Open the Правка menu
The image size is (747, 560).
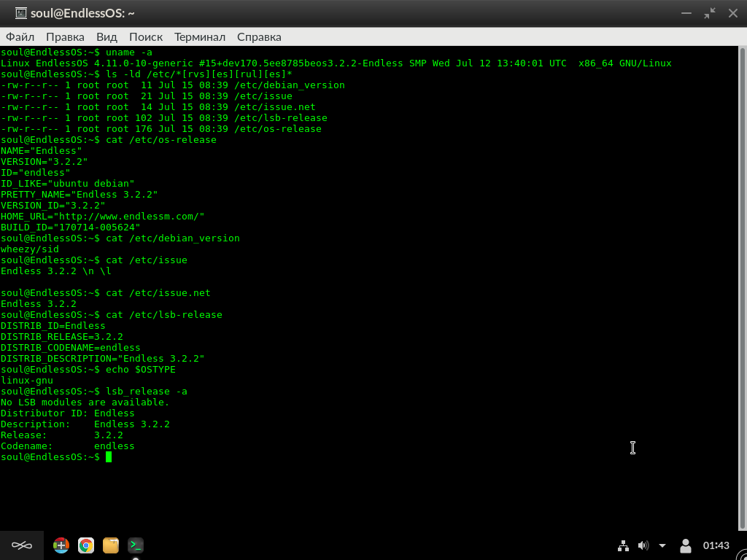click(x=65, y=36)
